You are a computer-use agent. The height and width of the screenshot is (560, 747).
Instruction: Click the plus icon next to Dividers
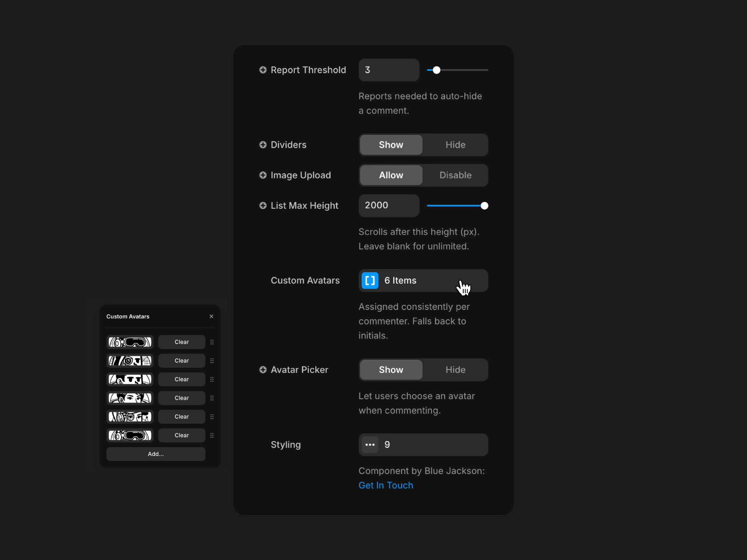coord(263,145)
